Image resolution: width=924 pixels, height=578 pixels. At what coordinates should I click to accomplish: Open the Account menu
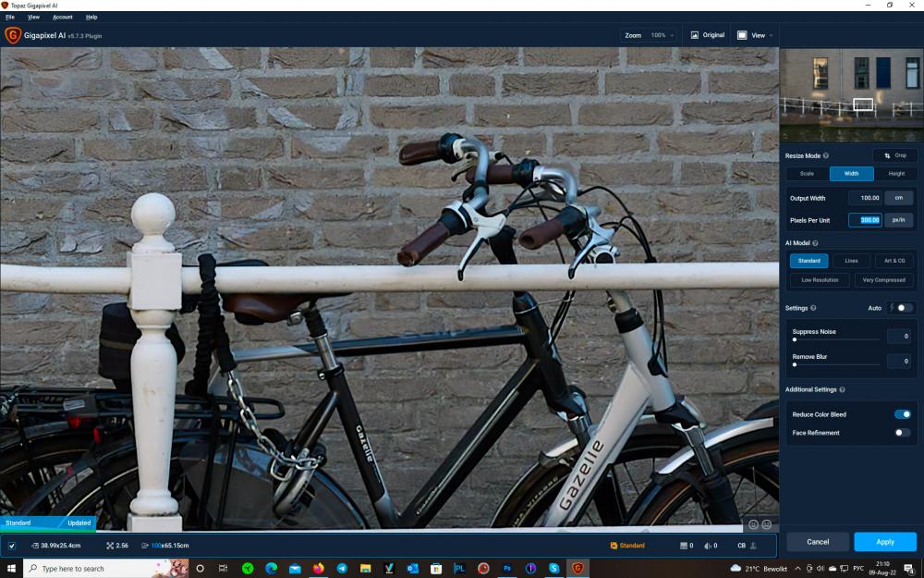[x=63, y=17]
